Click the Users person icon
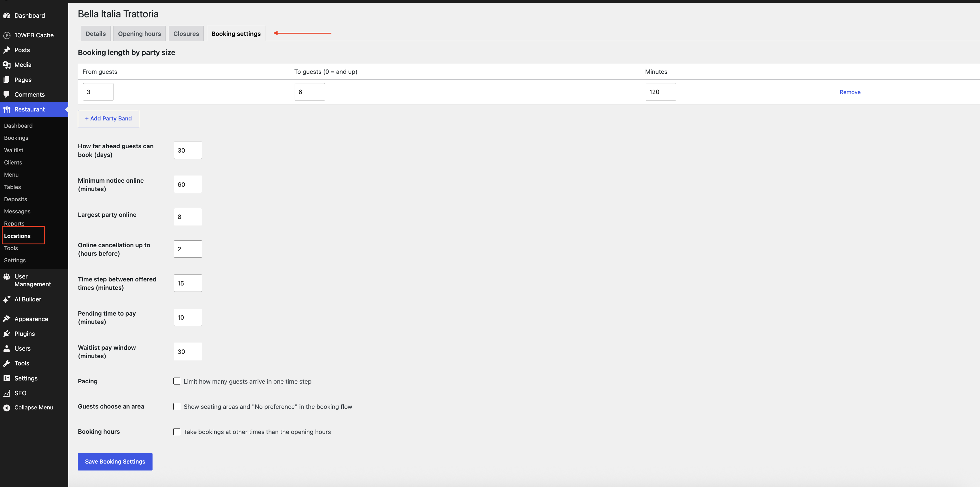Image resolution: width=980 pixels, height=487 pixels. click(6, 349)
